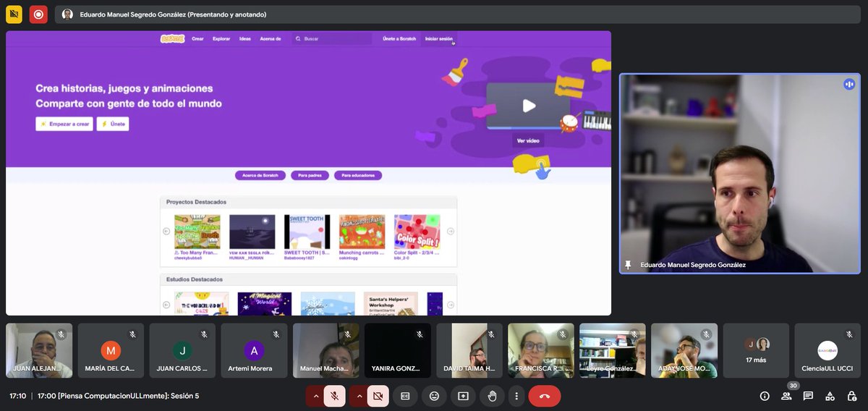
Task: Leave the call with red hang-up button
Action: pyautogui.click(x=545, y=396)
